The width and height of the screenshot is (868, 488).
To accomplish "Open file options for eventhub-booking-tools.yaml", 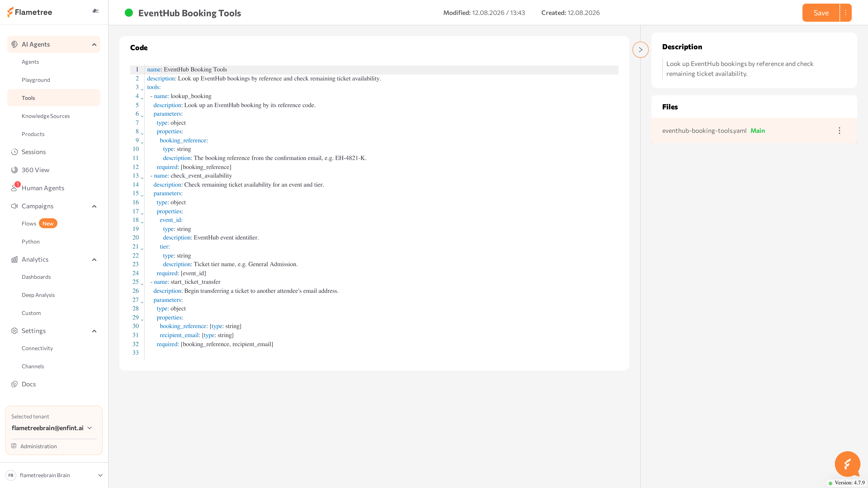I will click(839, 131).
